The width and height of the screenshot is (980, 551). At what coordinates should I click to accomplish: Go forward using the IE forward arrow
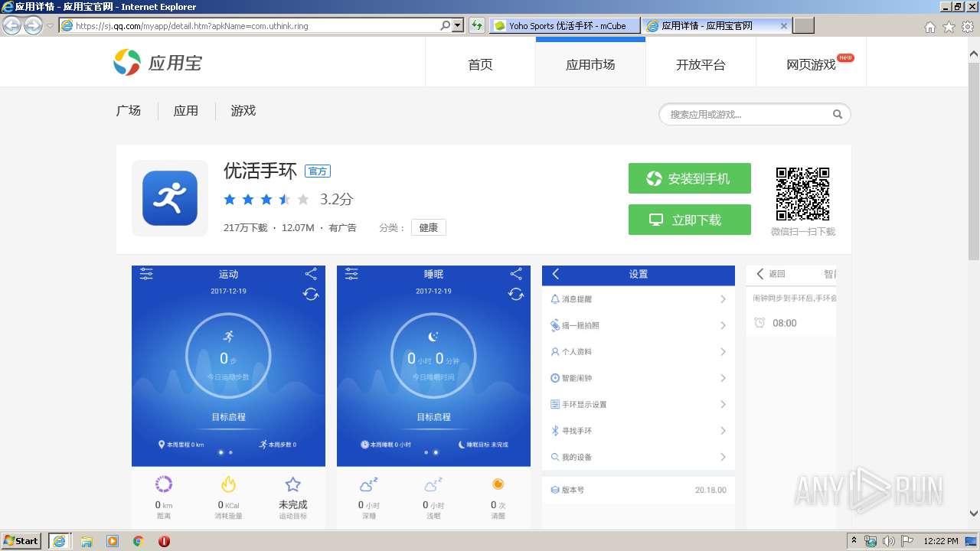33,25
